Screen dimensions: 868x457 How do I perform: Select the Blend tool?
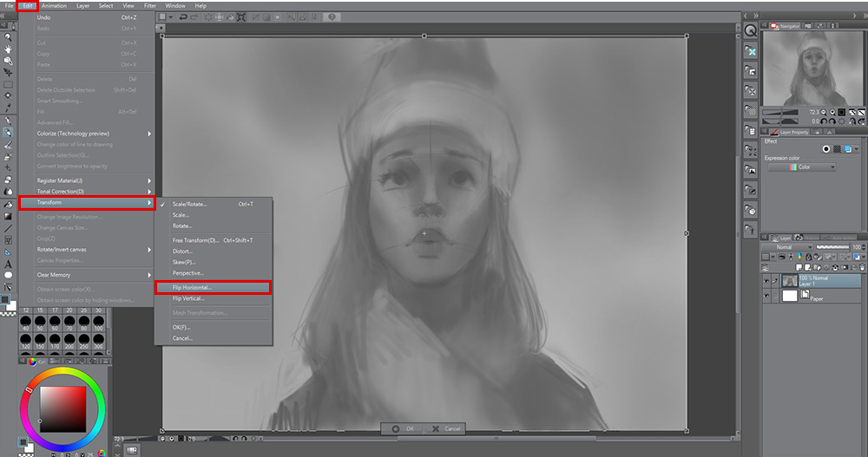[x=8, y=192]
